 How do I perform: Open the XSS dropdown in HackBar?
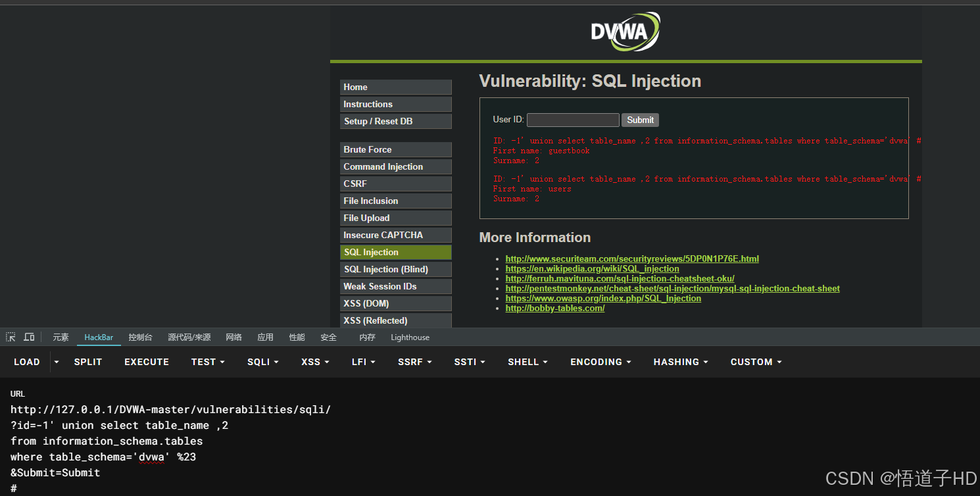tap(315, 362)
